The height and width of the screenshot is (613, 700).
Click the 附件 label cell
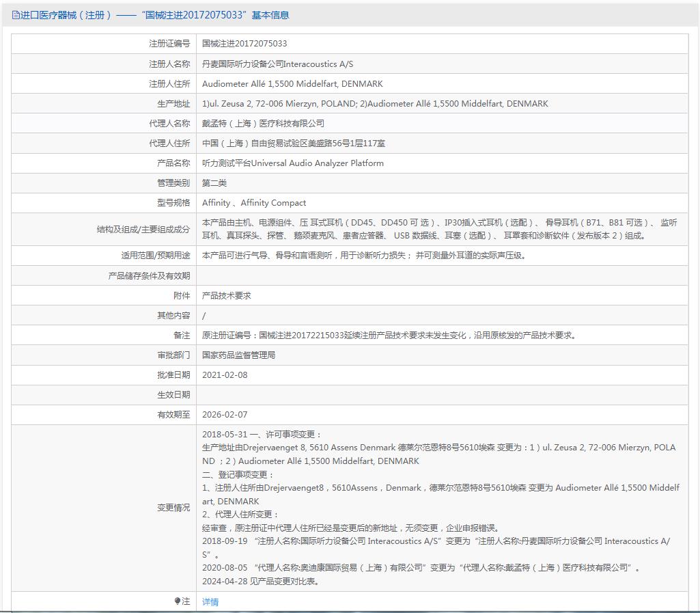(x=104, y=295)
